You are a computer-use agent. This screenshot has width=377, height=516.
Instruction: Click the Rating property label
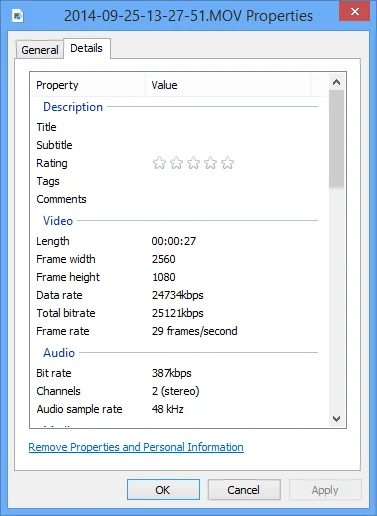[52, 163]
